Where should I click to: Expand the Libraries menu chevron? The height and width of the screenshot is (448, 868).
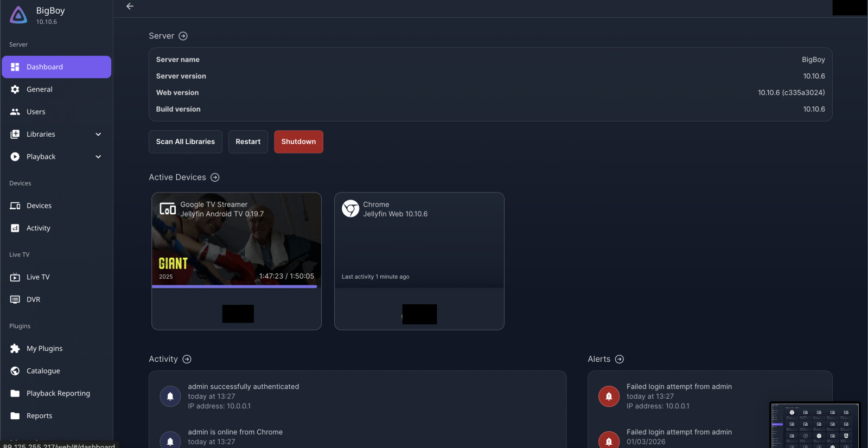tap(98, 135)
